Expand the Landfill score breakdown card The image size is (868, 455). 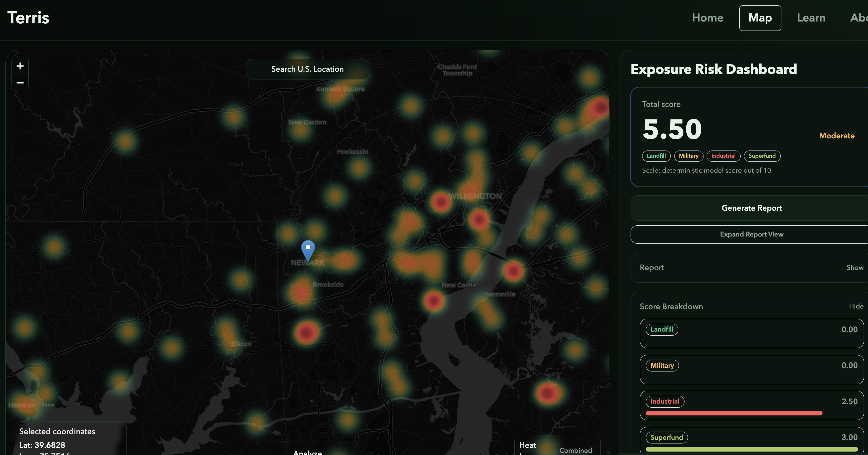[751, 333]
